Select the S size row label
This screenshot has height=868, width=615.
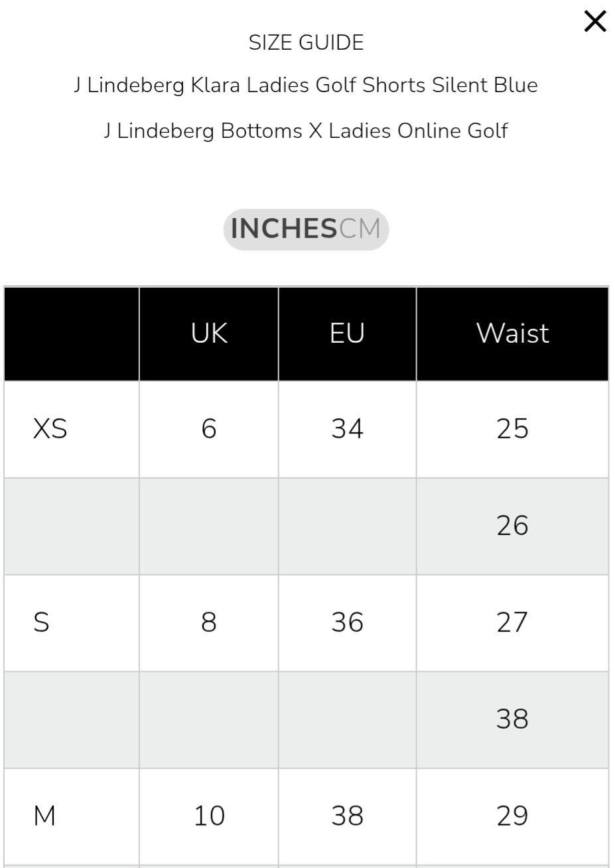pyautogui.click(x=41, y=623)
